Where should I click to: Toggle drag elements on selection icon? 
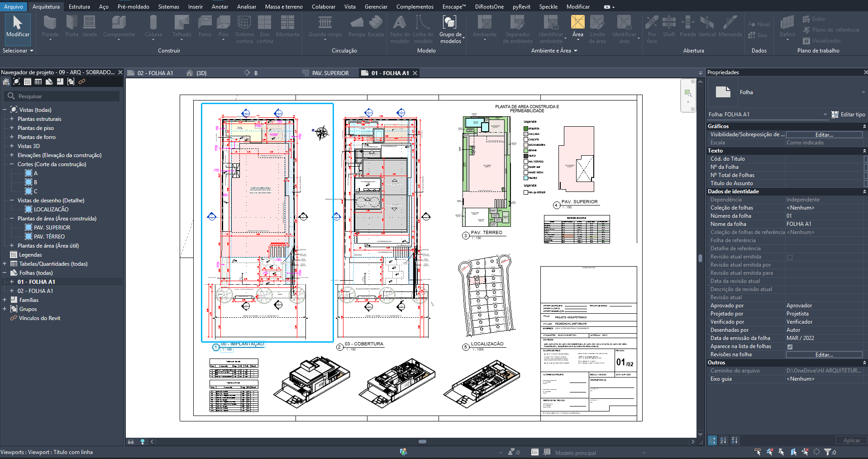(x=805, y=452)
